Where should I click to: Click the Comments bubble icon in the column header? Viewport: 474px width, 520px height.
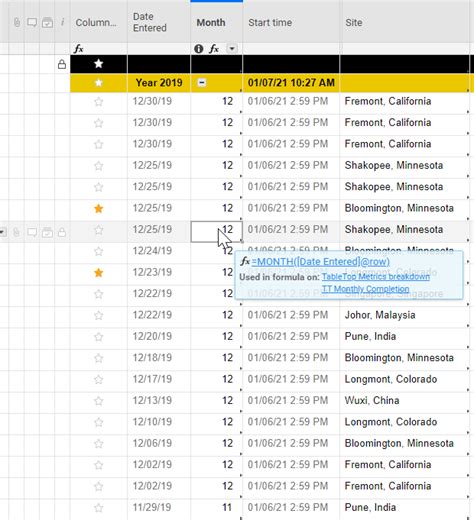point(32,22)
